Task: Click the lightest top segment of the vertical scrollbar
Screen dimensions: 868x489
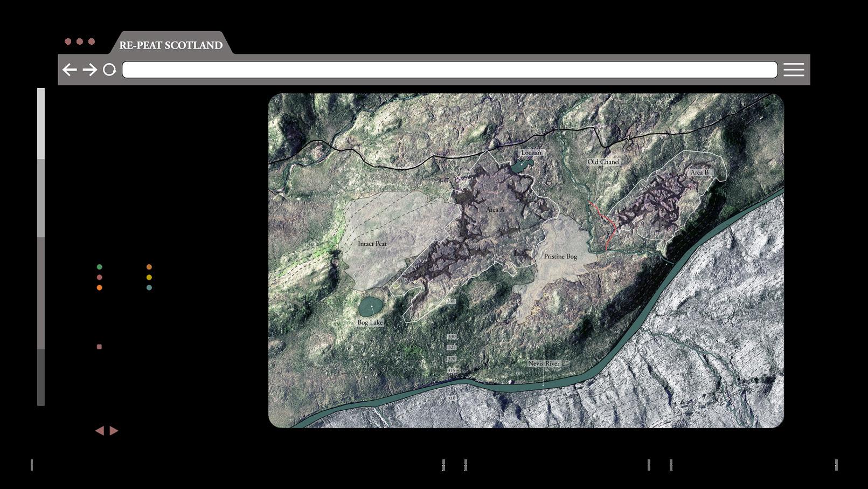Action: (x=41, y=123)
